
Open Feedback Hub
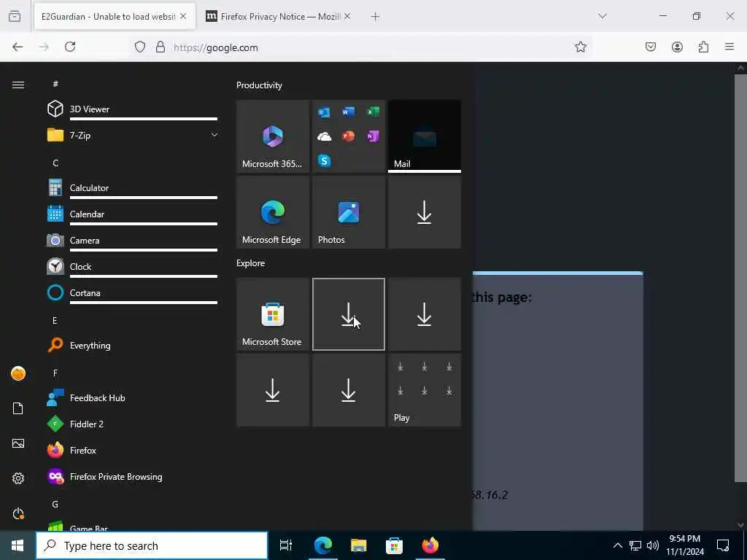132,397
